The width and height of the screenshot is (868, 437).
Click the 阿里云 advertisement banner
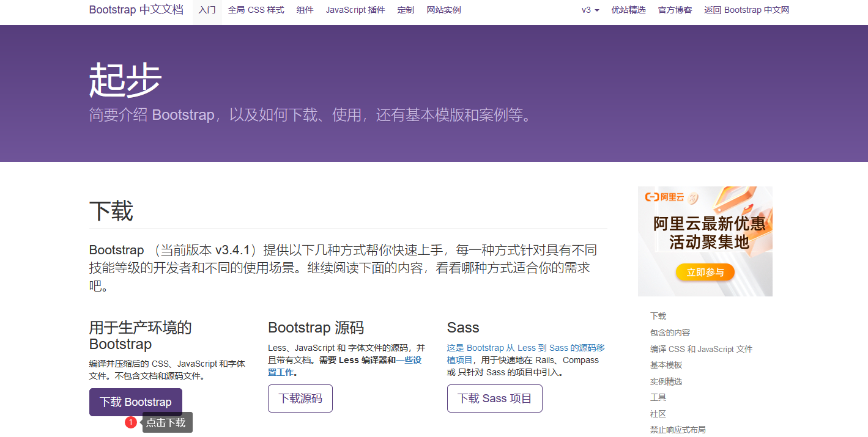pos(705,241)
